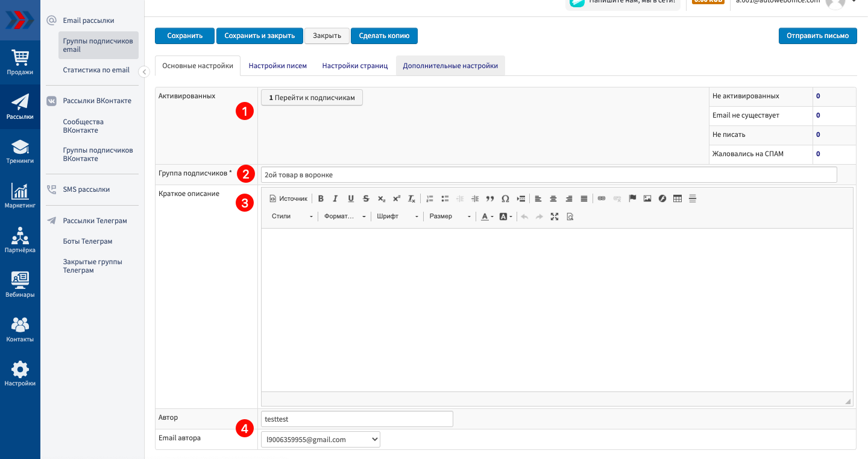Maximize the editor to full screen

[x=555, y=217]
